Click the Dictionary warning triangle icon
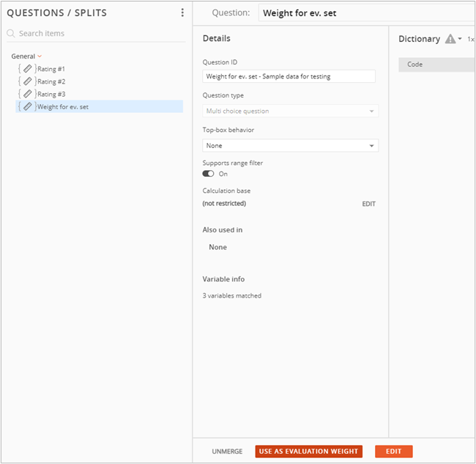The image size is (476, 464). 450,39
